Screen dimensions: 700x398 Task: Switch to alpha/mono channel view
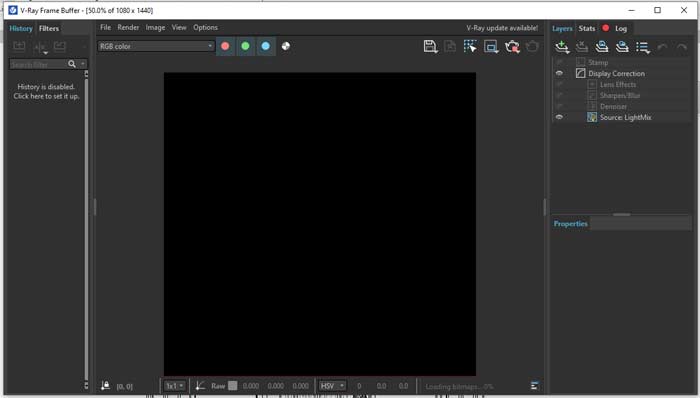286,46
